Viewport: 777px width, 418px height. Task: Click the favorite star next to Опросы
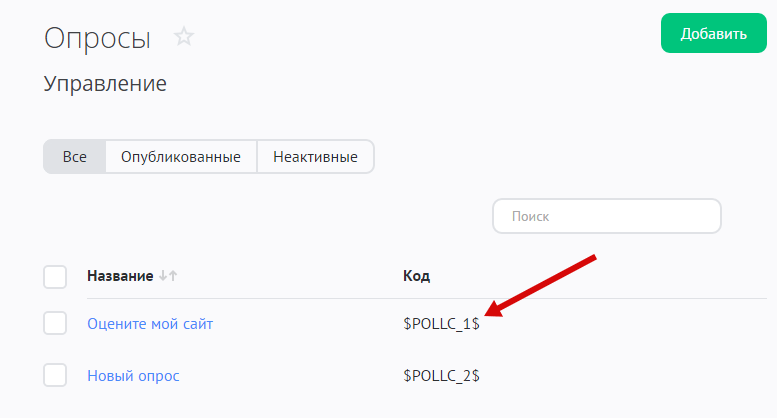point(184,37)
